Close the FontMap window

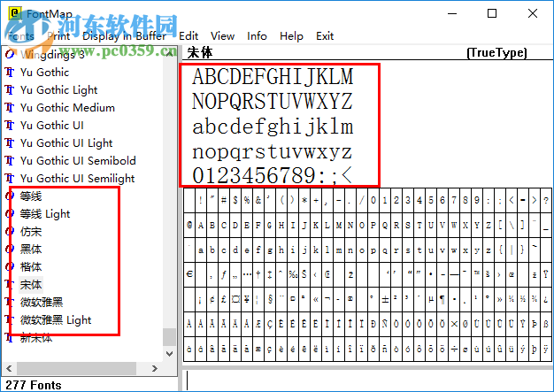point(533,14)
